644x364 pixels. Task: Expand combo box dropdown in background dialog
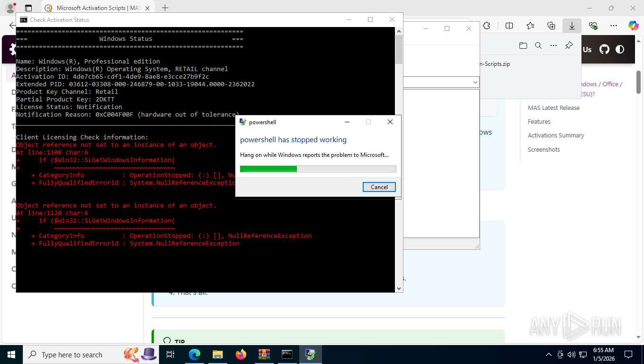coord(475,82)
